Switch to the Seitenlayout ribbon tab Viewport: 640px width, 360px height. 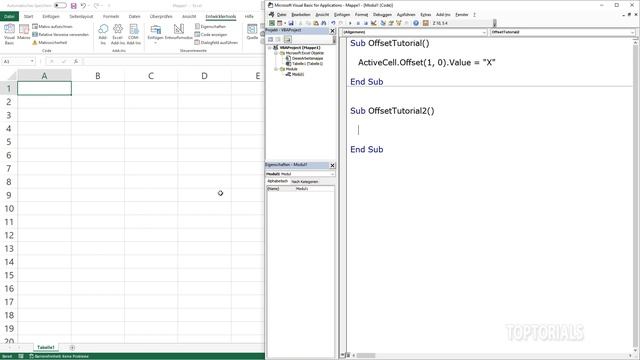81,16
